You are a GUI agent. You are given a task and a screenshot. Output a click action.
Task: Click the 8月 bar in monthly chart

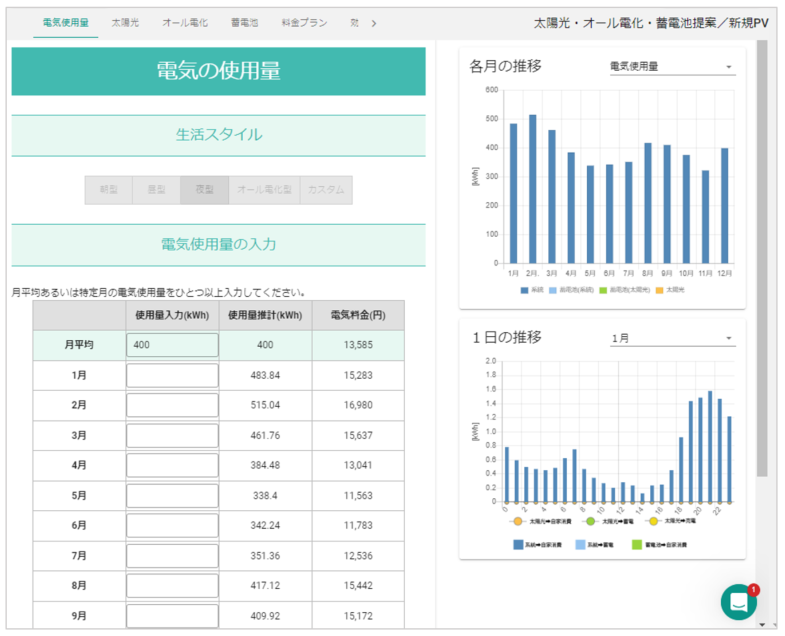pyautogui.click(x=647, y=203)
